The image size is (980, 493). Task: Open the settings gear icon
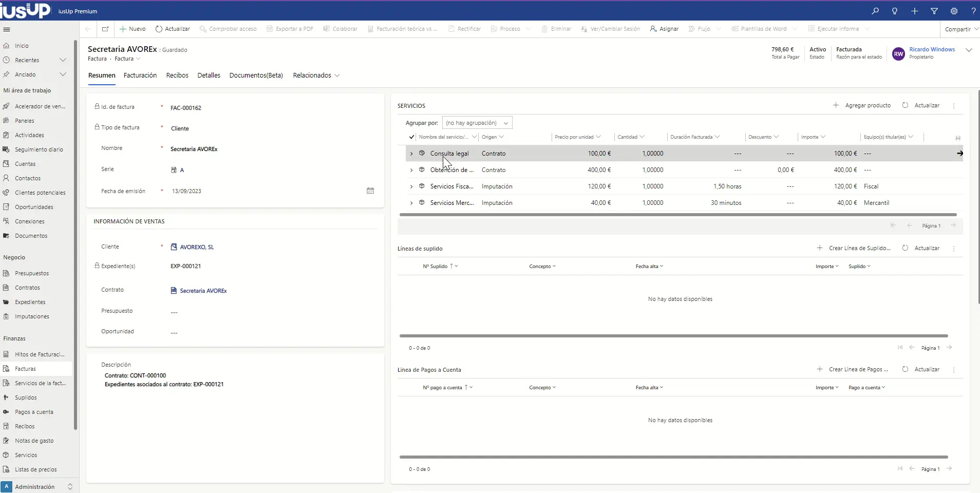954,11
